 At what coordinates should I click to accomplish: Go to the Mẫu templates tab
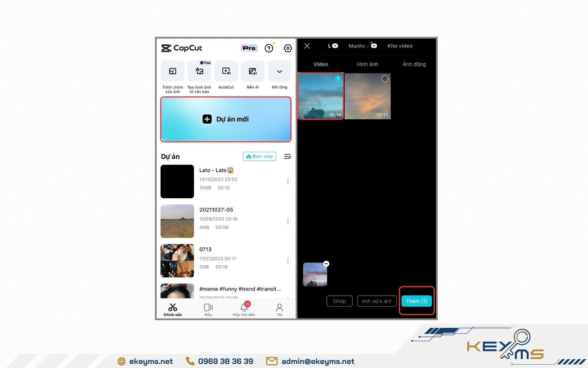(x=208, y=309)
